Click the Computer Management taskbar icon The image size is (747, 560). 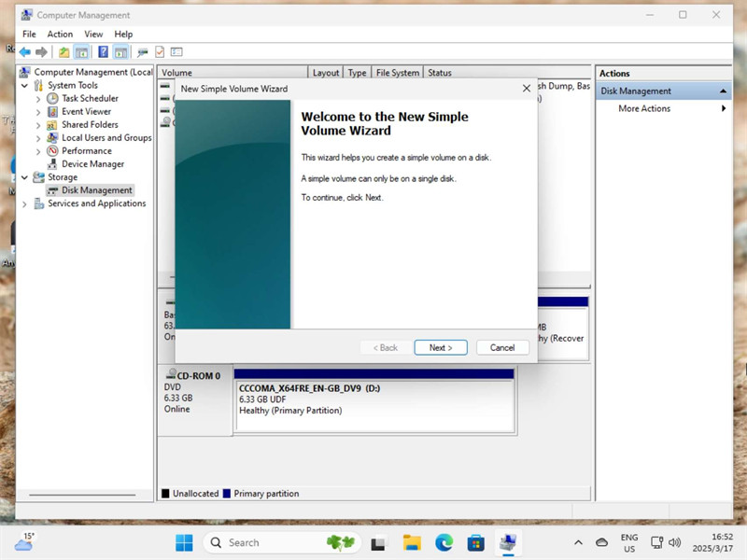tap(508, 542)
